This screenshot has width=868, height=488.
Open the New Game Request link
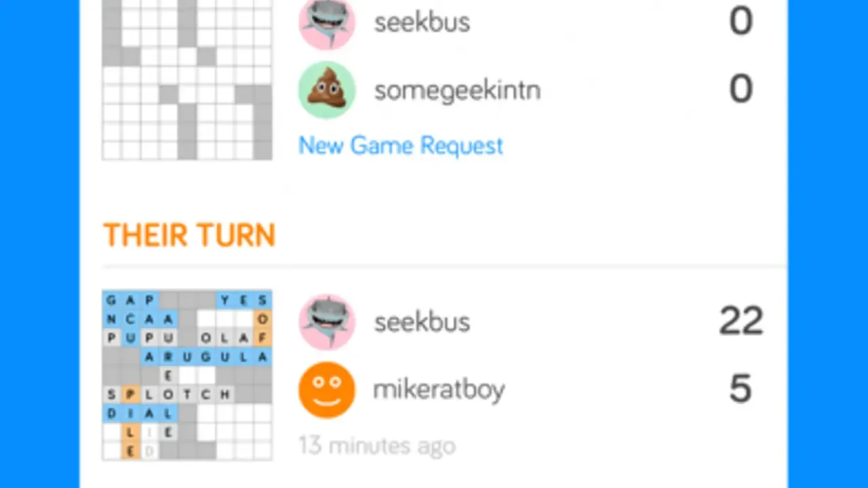click(x=401, y=146)
